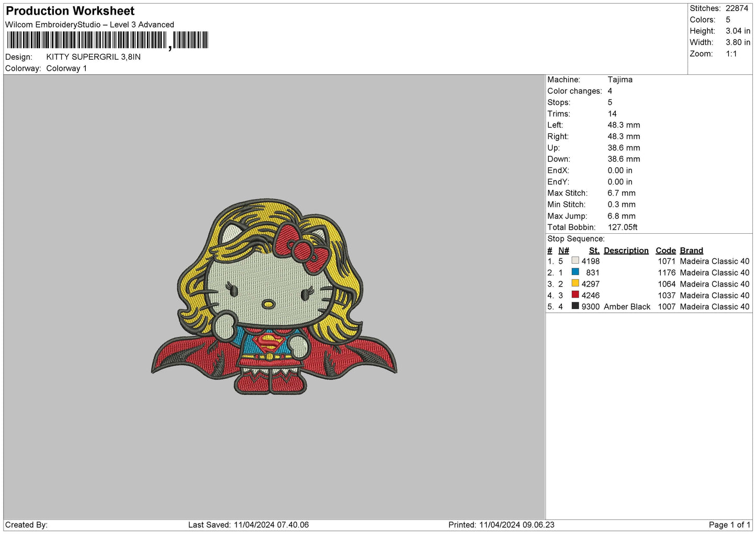Click thread code 1037
The image size is (756, 534).
coord(667,296)
